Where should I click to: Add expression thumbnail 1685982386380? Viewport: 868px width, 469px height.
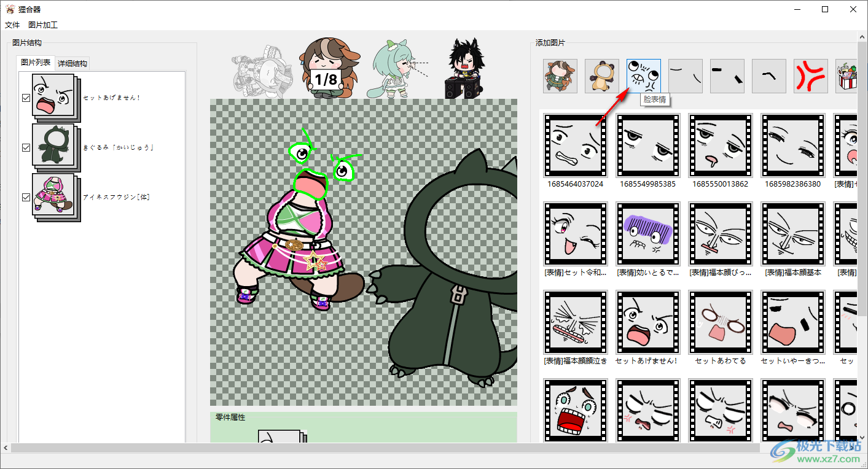tap(792, 145)
